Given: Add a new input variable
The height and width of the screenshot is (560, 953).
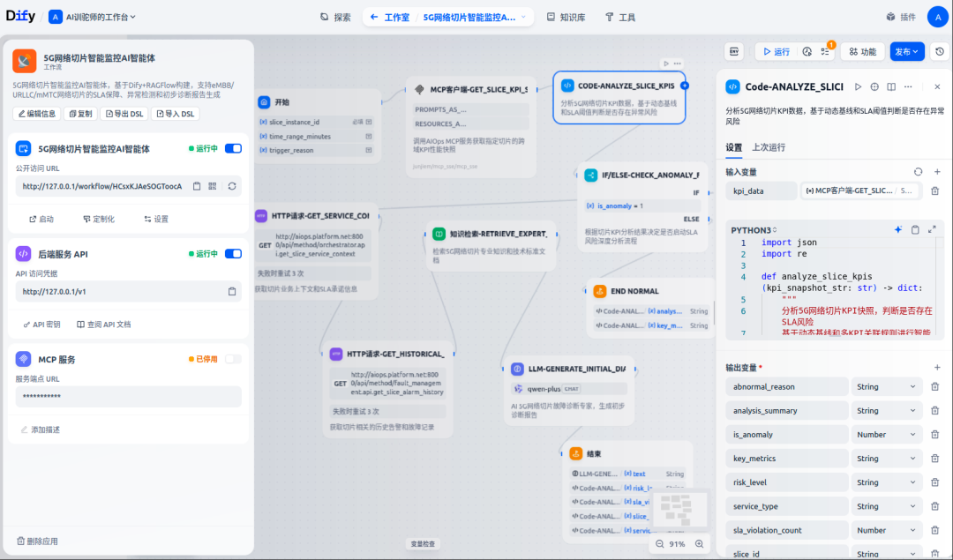Looking at the screenshot, I should pos(936,172).
